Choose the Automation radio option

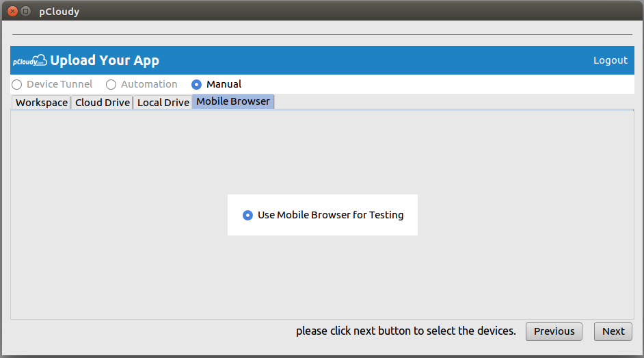click(111, 85)
